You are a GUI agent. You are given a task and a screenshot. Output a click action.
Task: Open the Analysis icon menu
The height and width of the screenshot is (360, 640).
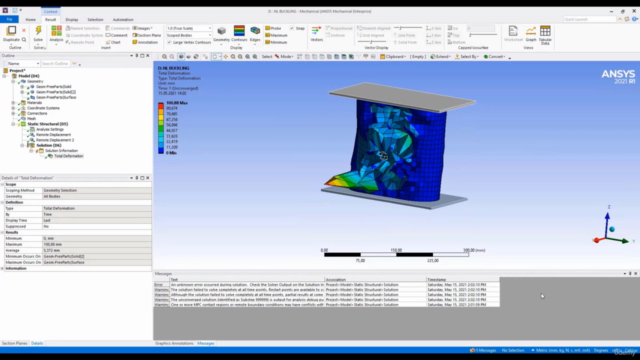click(x=56, y=34)
